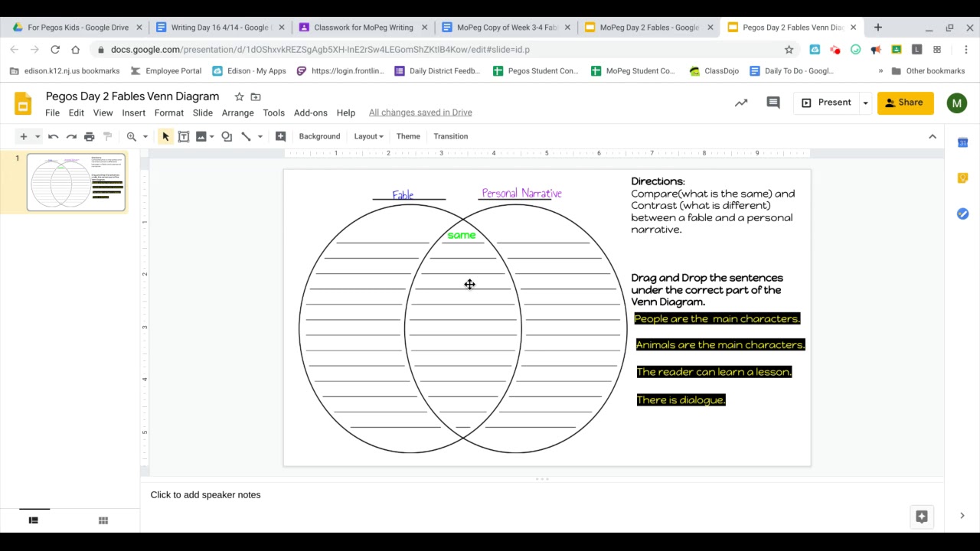Open the Arrange menu
The width and height of the screenshot is (980, 551).
point(237,112)
